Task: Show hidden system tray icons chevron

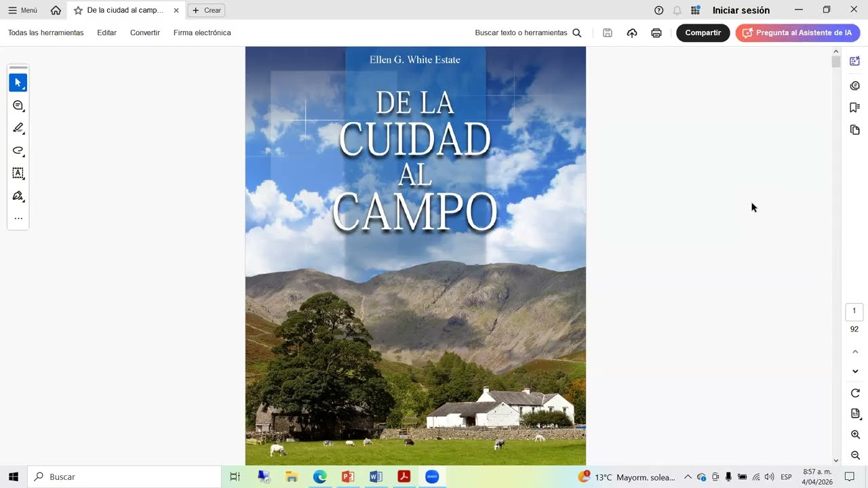Action: (688, 477)
